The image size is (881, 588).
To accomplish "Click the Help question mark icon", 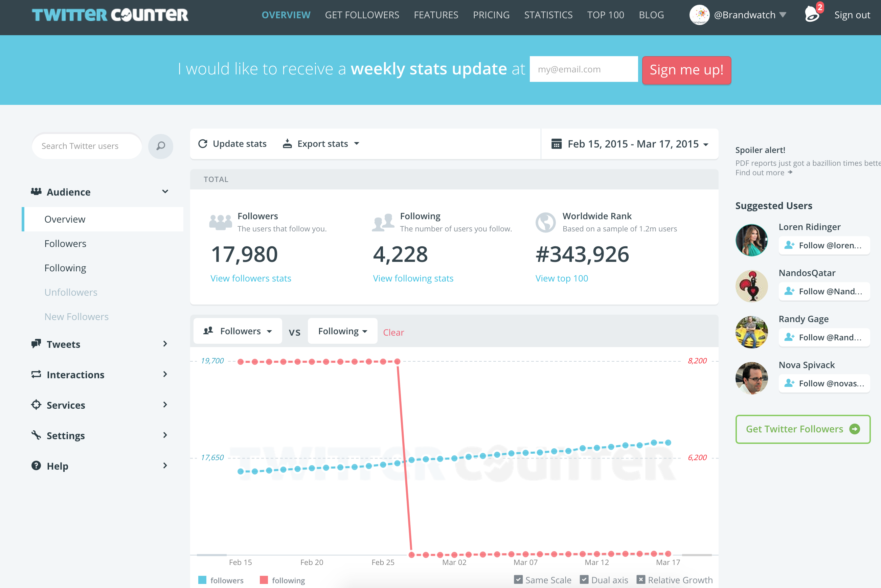I will click(36, 466).
